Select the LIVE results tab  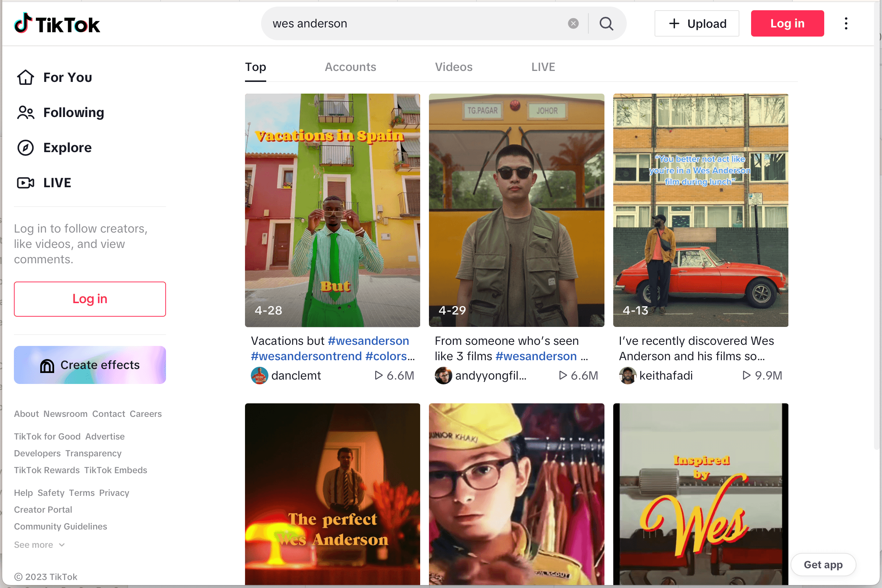(543, 67)
